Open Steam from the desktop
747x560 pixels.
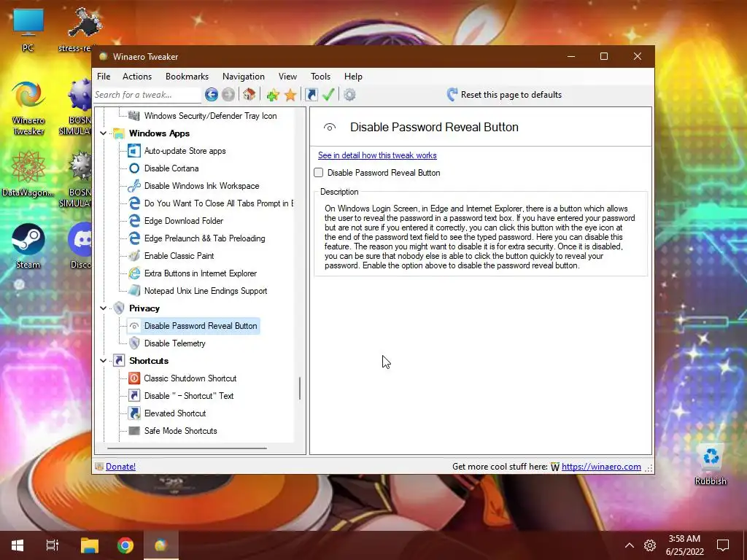[x=28, y=246]
